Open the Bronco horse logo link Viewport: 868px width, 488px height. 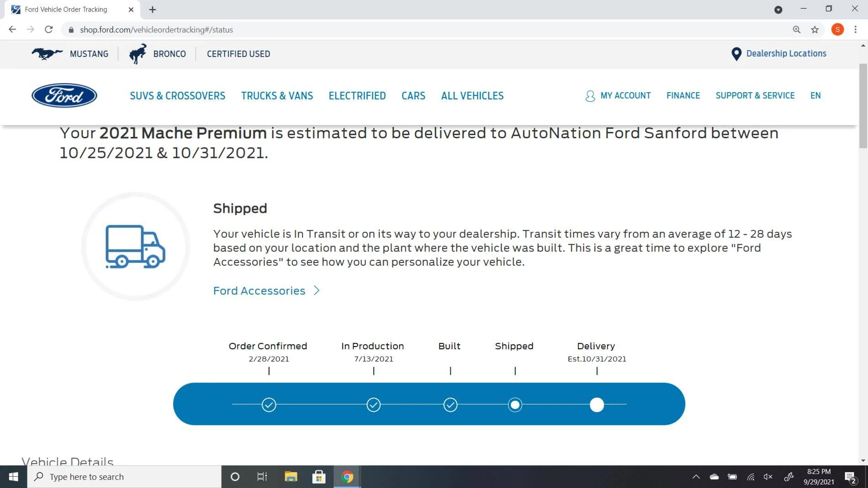(138, 54)
